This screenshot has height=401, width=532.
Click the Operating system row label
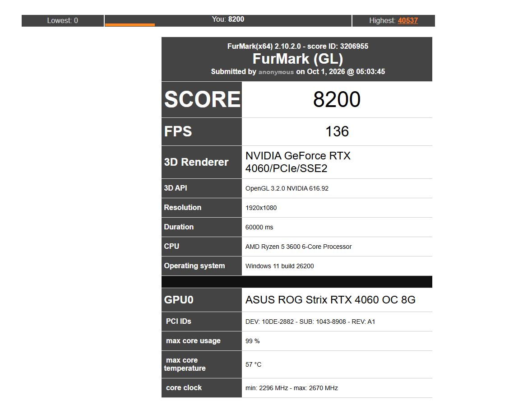(x=194, y=266)
